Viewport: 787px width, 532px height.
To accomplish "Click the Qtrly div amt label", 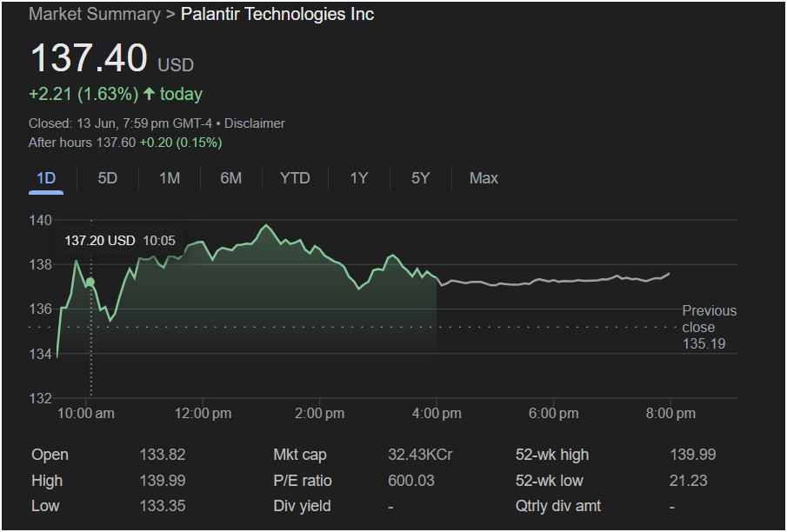I will [558, 505].
